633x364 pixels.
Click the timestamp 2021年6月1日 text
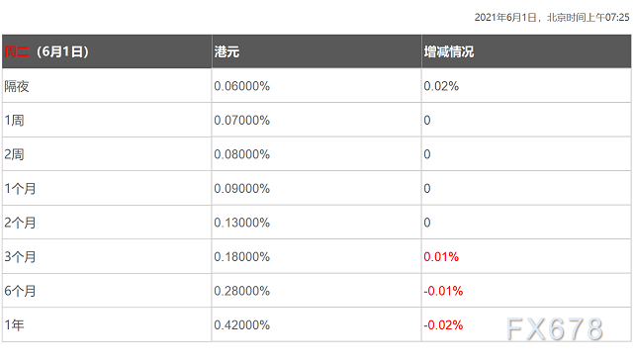505,18
